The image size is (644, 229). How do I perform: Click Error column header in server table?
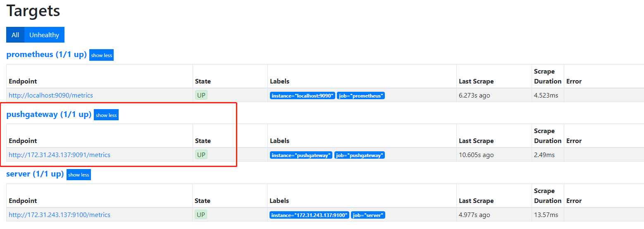574,201
